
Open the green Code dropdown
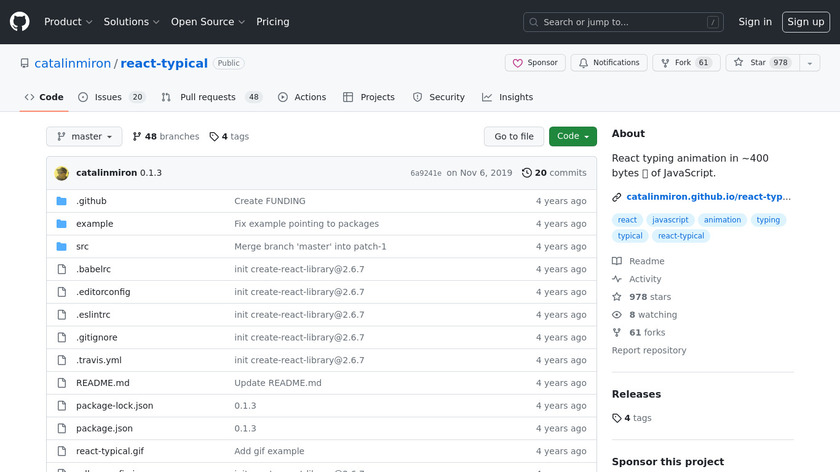tap(572, 137)
